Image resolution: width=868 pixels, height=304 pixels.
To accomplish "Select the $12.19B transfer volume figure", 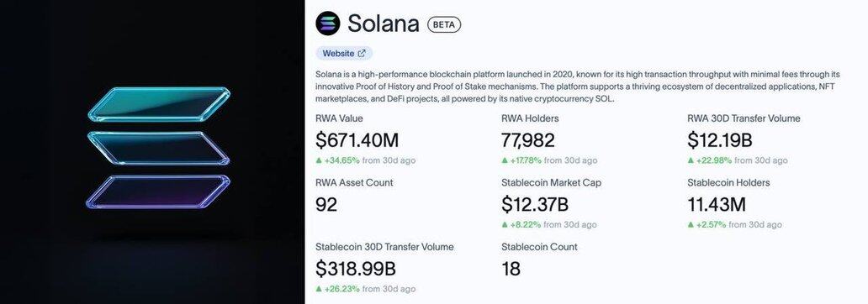I will point(720,140).
